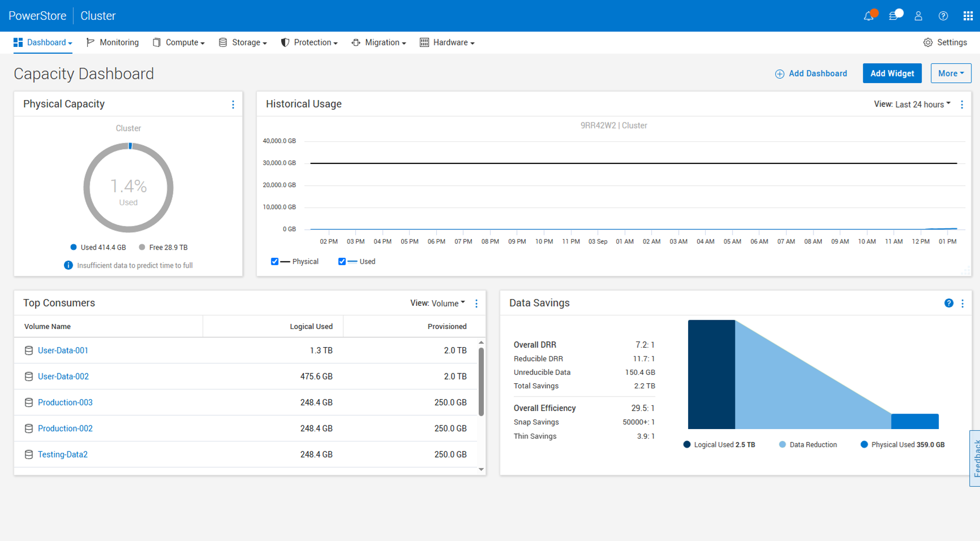This screenshot has width=980, height=541.
Task: Click the volume icon next to Production-003
Action: click(x=29, y=403)
